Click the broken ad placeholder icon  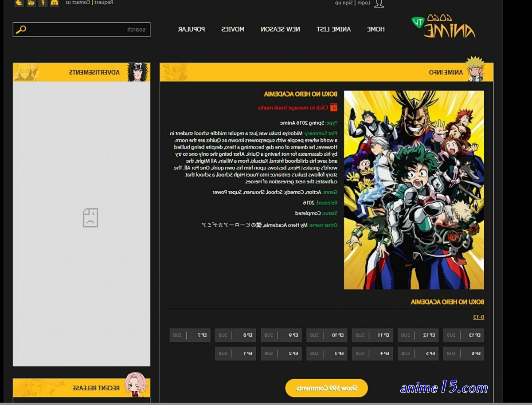point(90,218)
